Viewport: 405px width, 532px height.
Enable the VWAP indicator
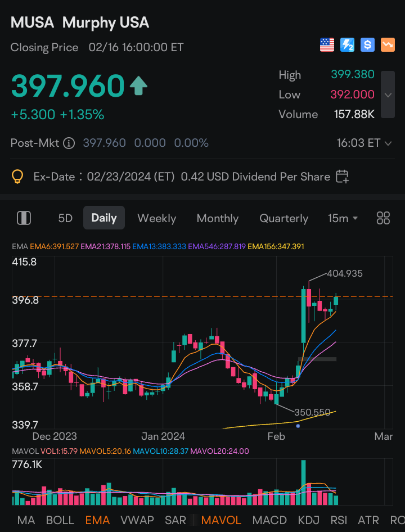coord(137,520)
